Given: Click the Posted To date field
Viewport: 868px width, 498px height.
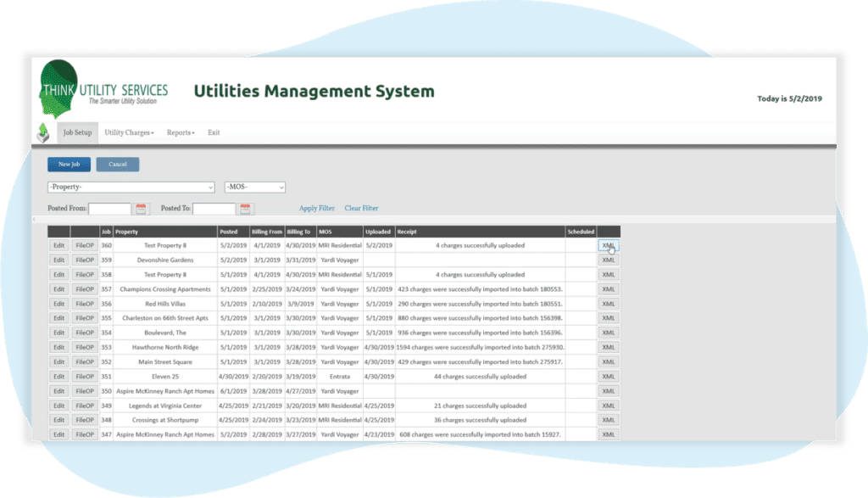Looking at the screenshot, I should [214, 209].
